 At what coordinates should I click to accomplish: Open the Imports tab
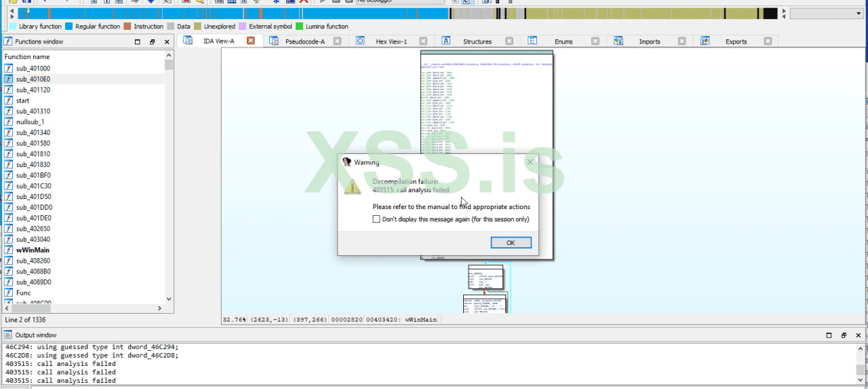click(x=650, y=41)
